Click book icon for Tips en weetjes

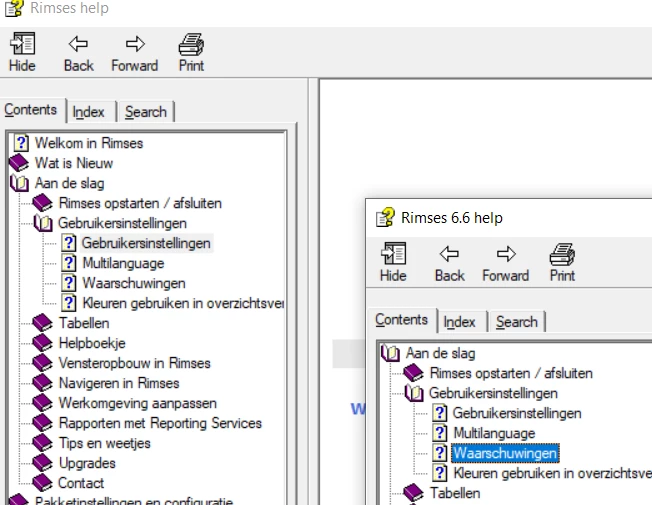42,443
